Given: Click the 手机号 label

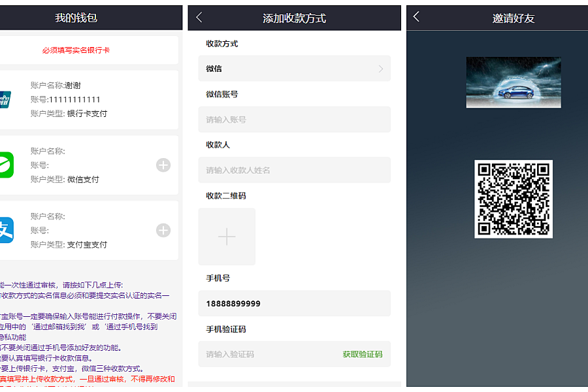Looking at the screenshot, I should click(218, 278).
